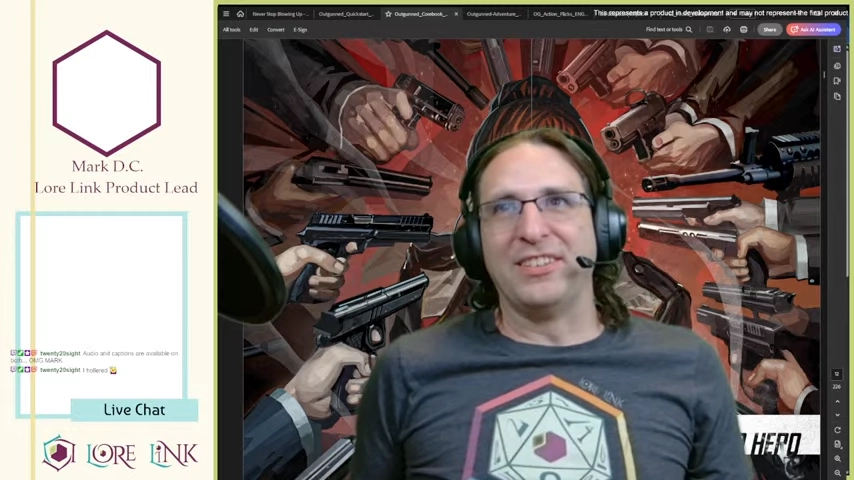
Task: Click the save icon in toolbar
Action: click(710, 29)
